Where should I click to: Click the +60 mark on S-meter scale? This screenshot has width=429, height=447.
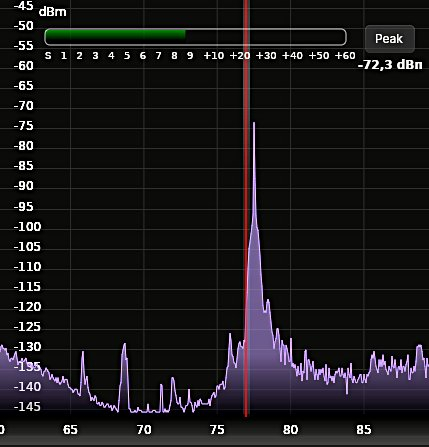click(345, 56)
